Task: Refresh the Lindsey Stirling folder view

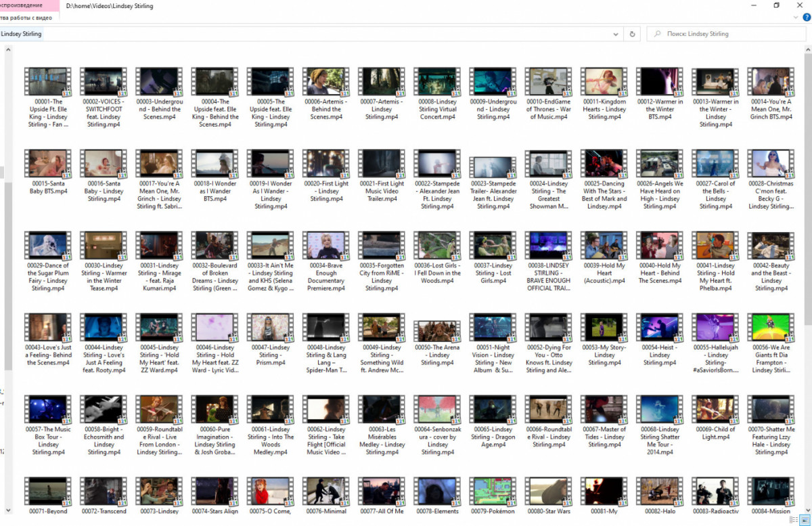Action: tap(633, 34)
